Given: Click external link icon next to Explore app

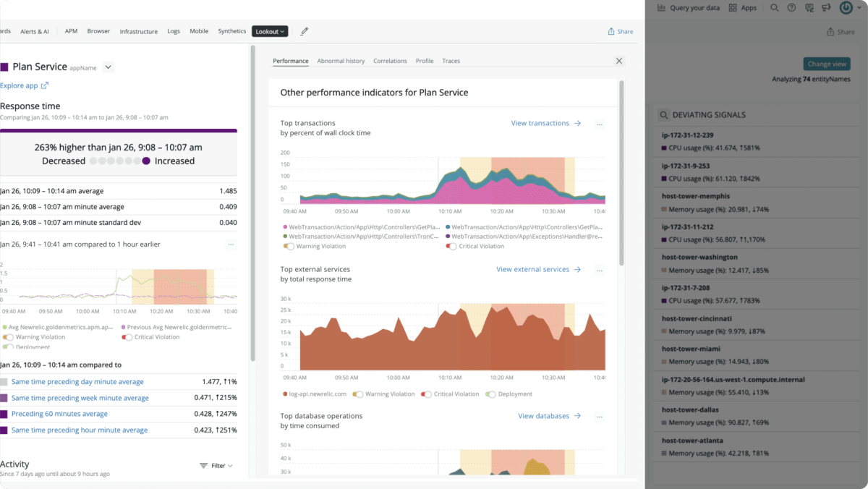Looking at the screenshot, I should [45, 85].
